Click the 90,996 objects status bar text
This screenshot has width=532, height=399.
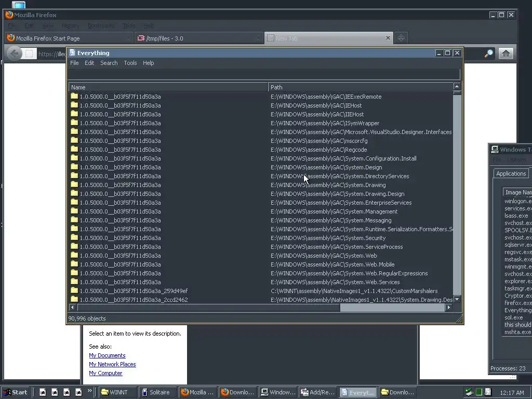[87, 318]
